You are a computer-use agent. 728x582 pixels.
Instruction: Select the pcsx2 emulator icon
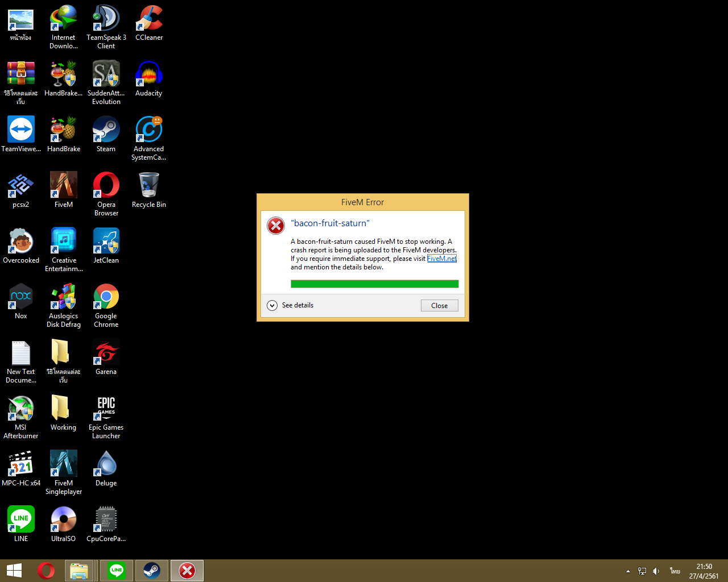(x=21, y=190)
